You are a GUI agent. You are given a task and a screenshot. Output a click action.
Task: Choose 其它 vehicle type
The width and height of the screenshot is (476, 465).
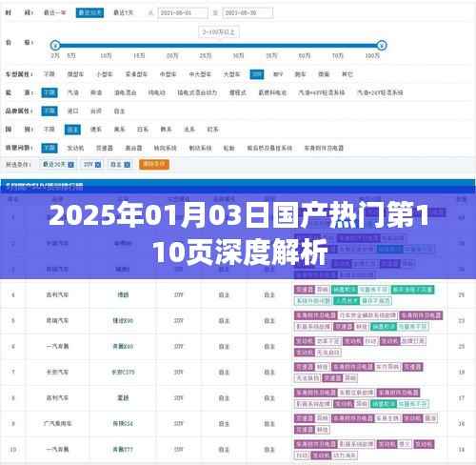(347, 74)
